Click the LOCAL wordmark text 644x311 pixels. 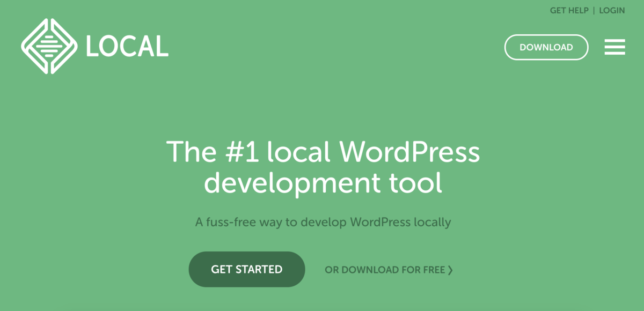point(127,47)
